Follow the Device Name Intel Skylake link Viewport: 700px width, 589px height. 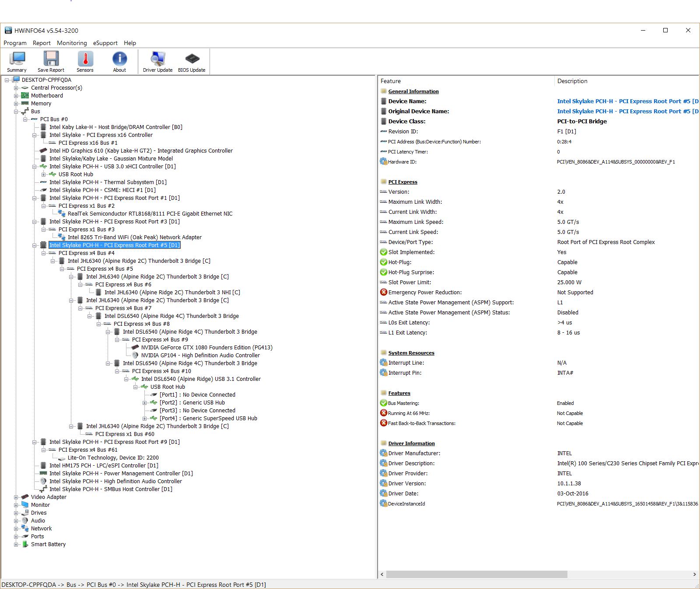click(627, 101)
